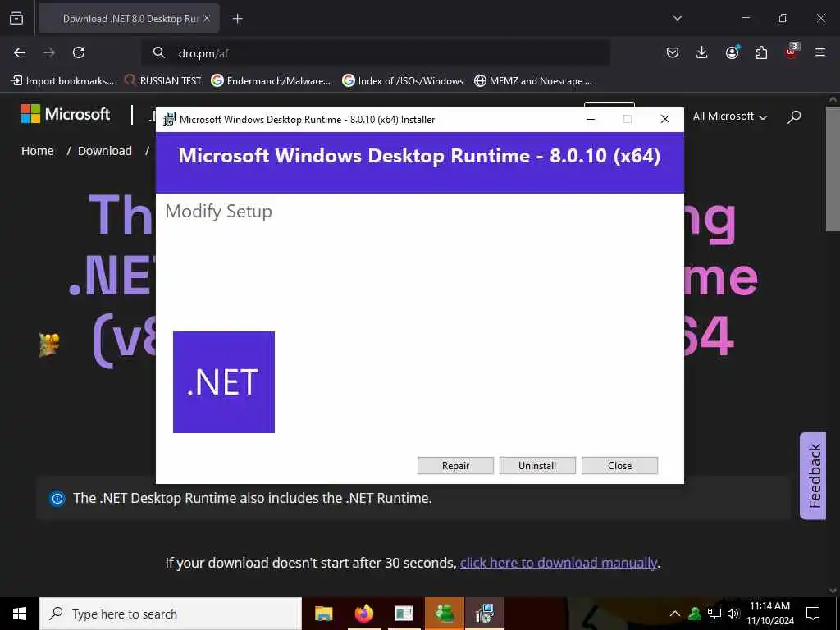
Task: Click Home breadcrumb link
Action: pos(38,151)
